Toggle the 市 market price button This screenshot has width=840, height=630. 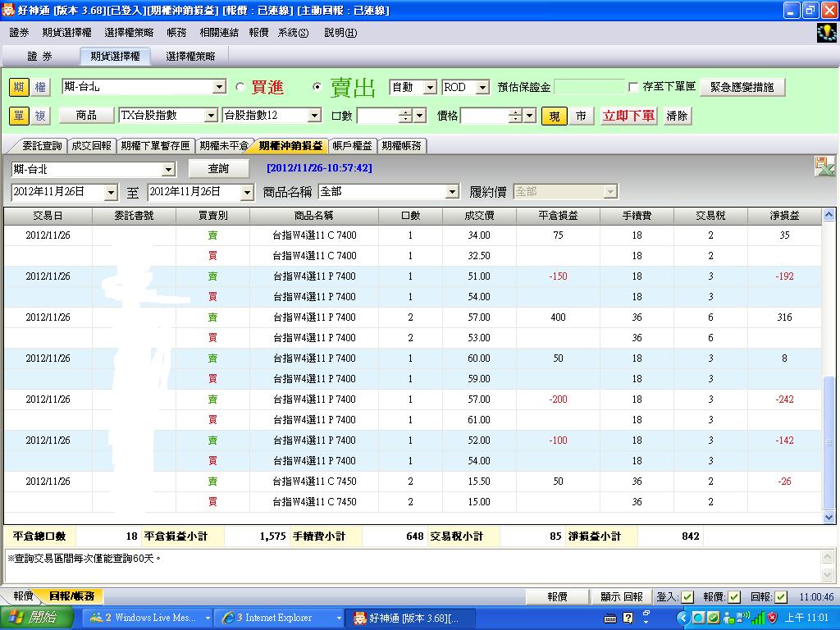(581, 116)
